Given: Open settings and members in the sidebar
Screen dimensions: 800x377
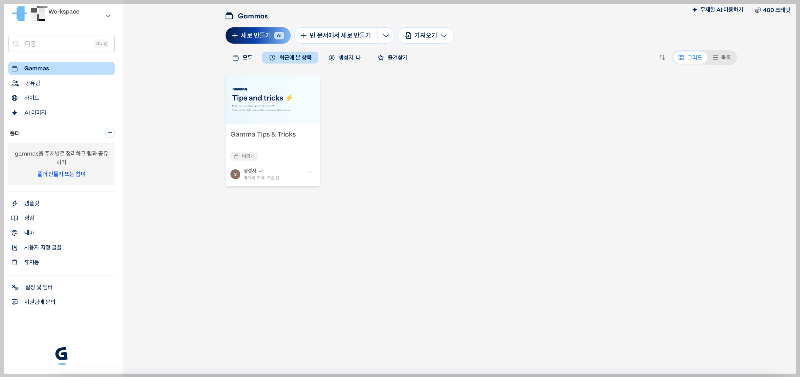Looking at the screenshot, I should (x=62, y=287).
